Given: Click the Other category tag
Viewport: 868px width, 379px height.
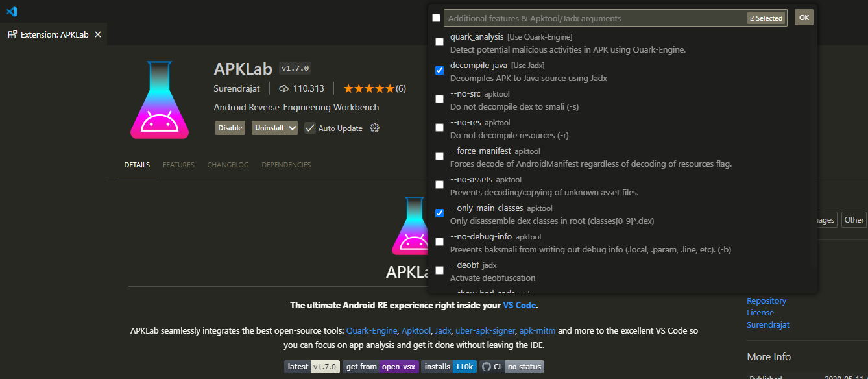Looking at the screenshot, I should 854,220.
